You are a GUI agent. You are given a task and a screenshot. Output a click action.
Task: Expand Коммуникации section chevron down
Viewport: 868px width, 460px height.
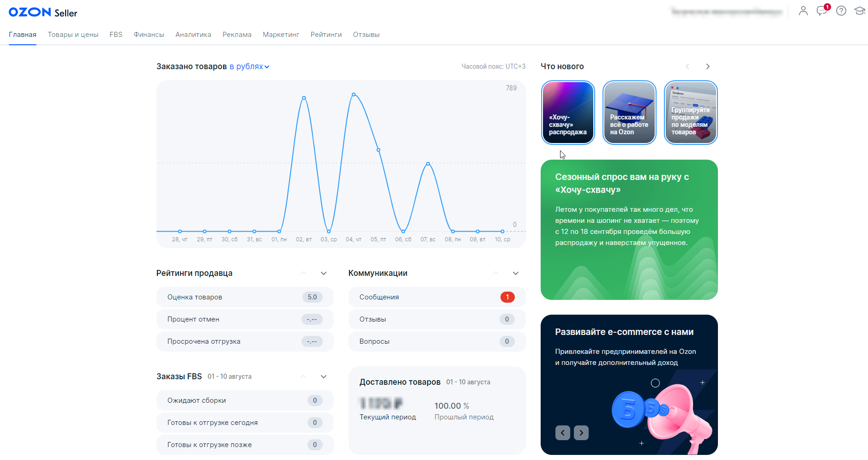click(516, 273)
